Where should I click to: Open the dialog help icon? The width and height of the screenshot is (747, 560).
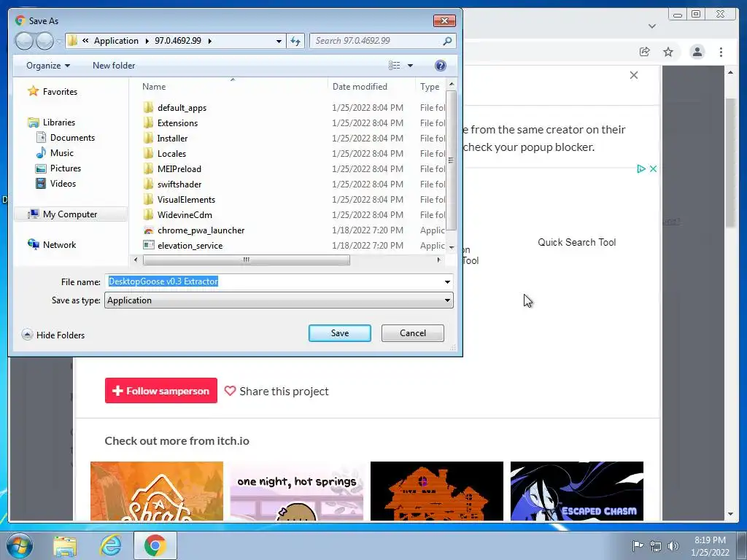441,66
